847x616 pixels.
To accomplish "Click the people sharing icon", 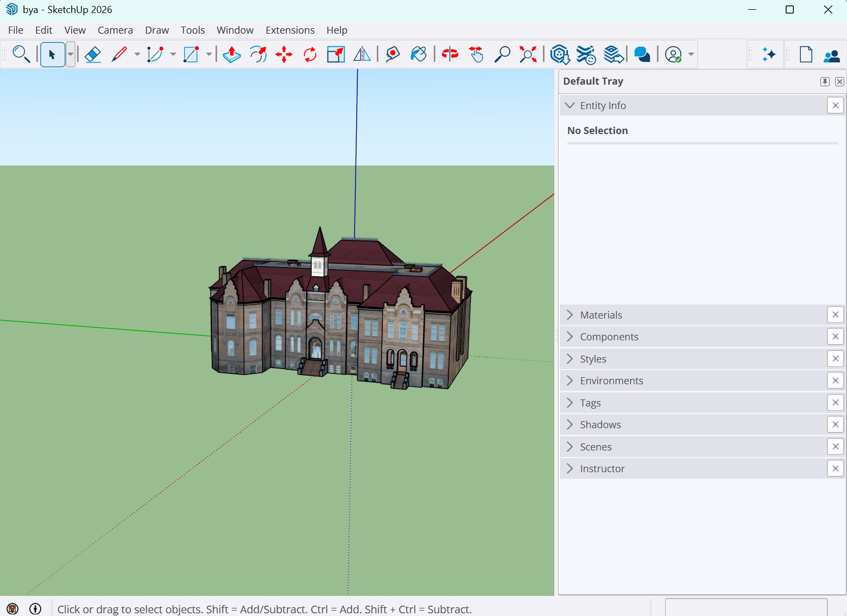I will 832,55.
